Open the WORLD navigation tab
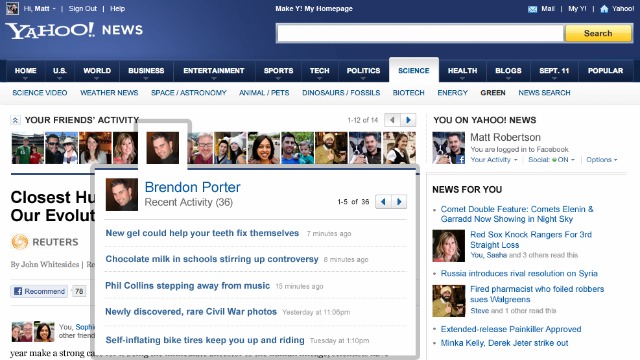This screenshot has height=360, width=640. click(97, 71)
